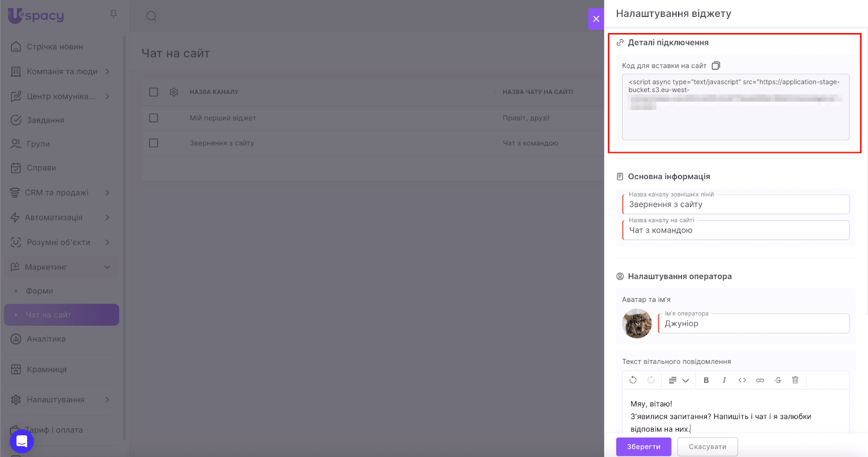Insert code formatting
Image resolution: width=868 pixels, height=457 pixels.
coord(742,380)
